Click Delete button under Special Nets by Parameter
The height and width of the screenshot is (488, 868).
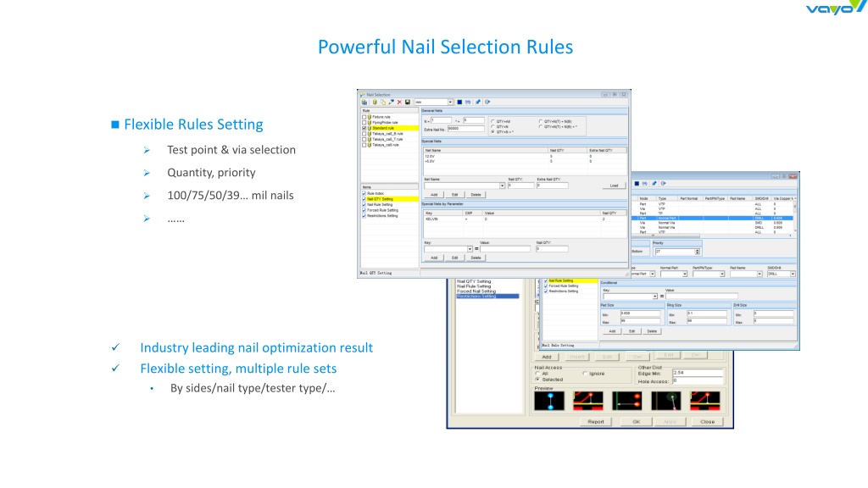(476, 258)
